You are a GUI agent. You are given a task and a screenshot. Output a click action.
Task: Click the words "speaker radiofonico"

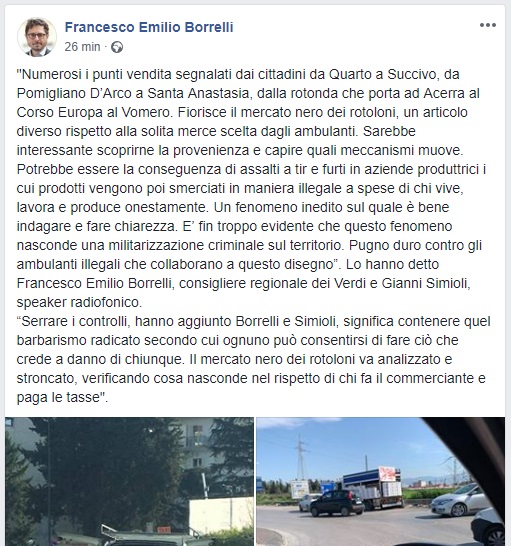79,302
